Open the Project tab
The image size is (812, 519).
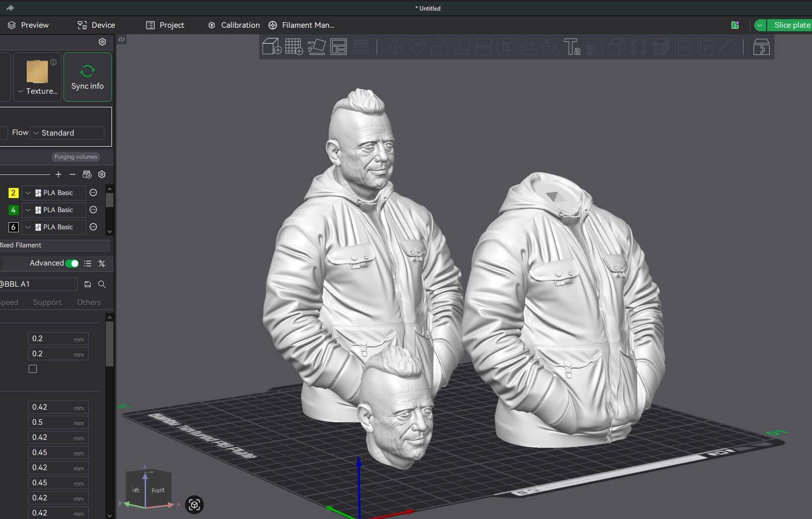165,25
